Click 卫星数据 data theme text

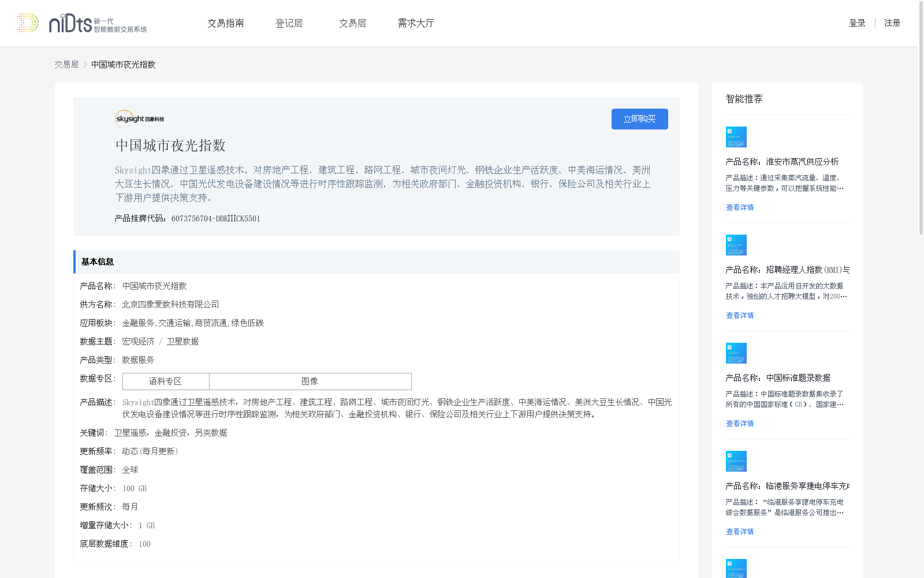click(x=182, y=342)
